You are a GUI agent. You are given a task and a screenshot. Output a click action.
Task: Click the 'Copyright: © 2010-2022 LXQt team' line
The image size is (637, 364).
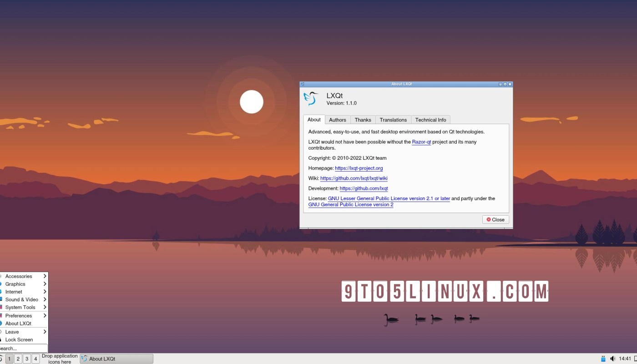click(347, 158)
